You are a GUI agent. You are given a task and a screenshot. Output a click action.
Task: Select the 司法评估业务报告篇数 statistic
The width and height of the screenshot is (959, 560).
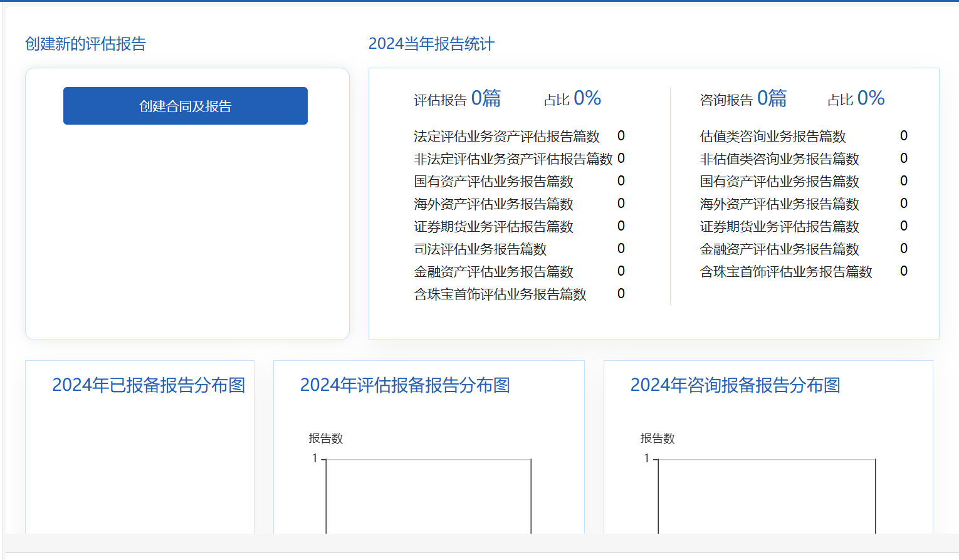coord(480,249)
